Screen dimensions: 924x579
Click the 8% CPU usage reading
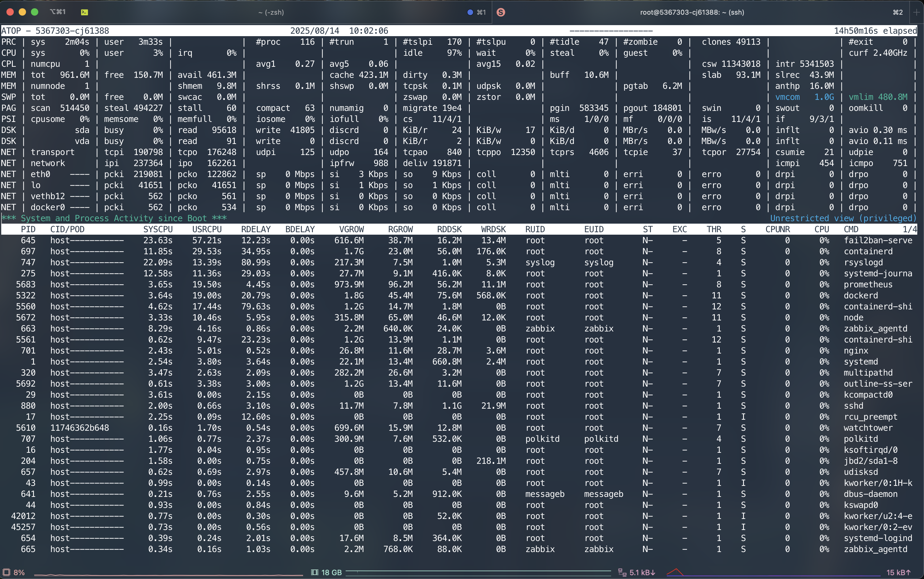tap(19, 572)
